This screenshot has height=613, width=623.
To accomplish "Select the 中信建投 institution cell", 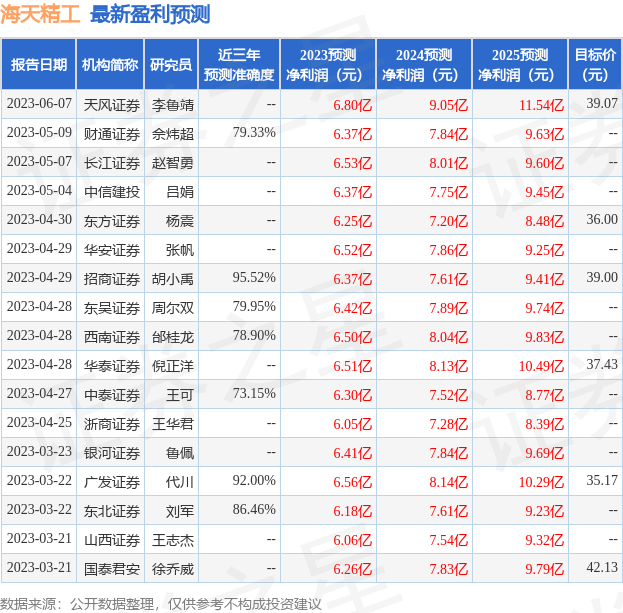I will click(112, 192).
